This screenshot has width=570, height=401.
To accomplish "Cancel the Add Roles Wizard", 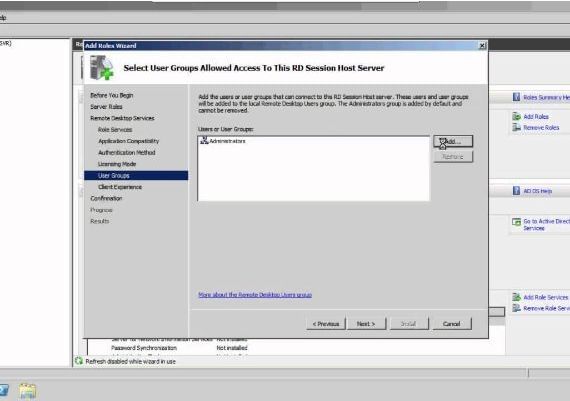I will (452, 324).
